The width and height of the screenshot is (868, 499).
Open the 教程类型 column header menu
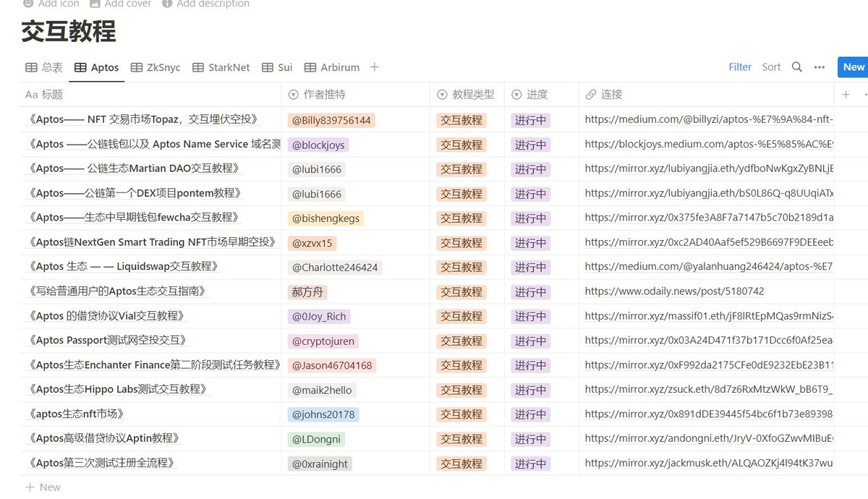[467, 94]
